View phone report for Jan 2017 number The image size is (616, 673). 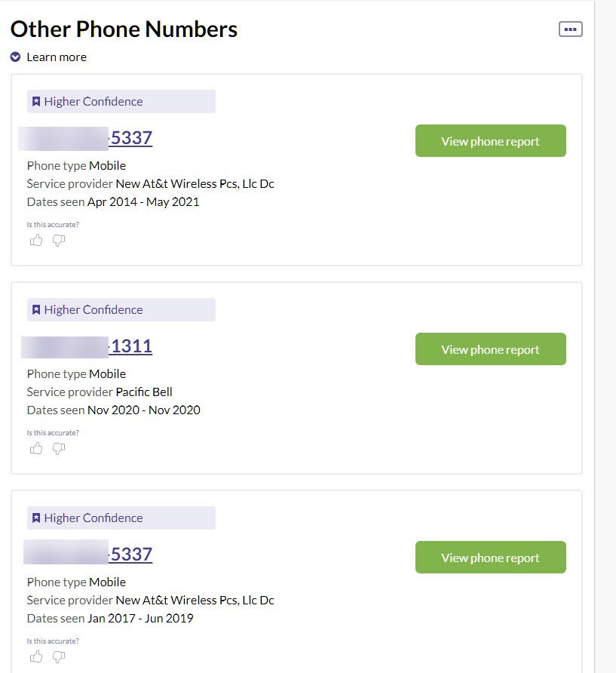tap(490, 557)
